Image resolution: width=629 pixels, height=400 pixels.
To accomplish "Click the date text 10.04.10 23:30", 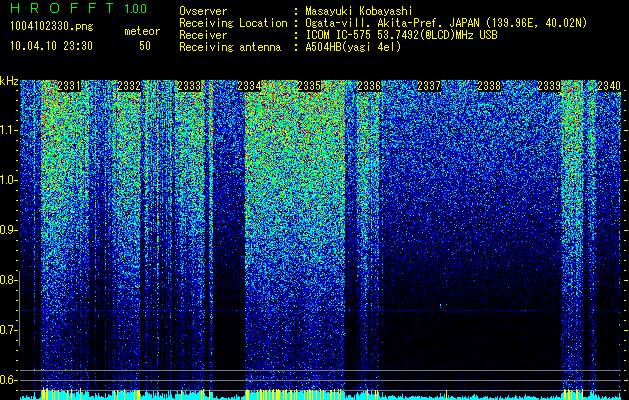I will click(51, 46).
